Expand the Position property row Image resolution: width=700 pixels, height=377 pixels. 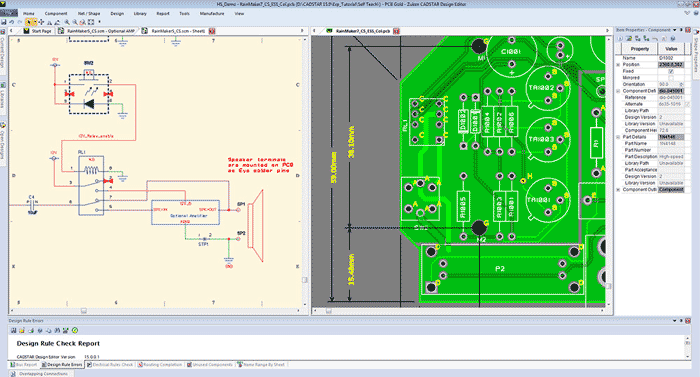click(x=618, y=65)
